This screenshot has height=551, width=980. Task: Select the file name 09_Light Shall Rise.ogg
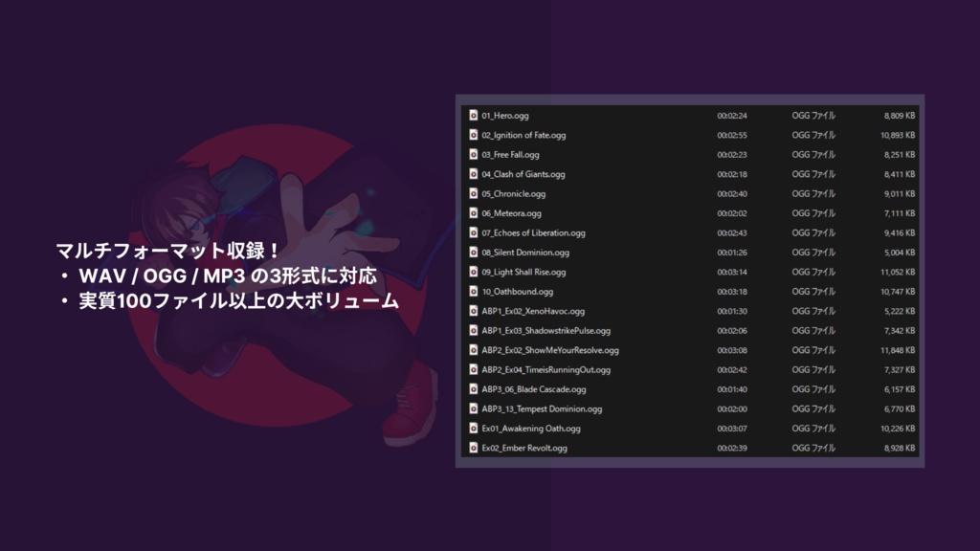coord(523,272)
